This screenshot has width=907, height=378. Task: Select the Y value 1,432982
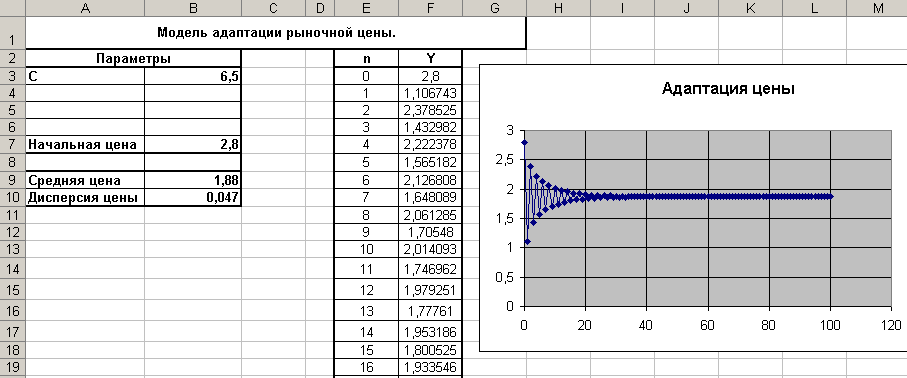pyautogui.click(x=430, y=127)
